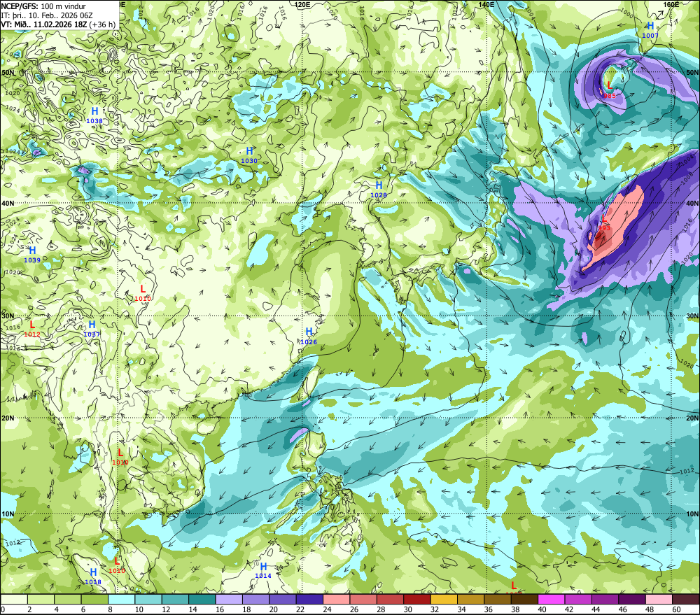700x615 pixels.
Task: Select the high pressure marker H 1030
Action: 249,155
